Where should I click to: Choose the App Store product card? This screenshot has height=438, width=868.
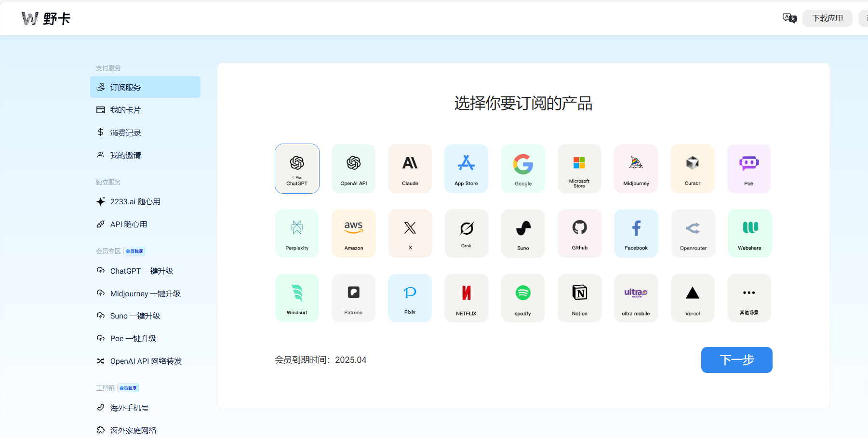(466, 169)
